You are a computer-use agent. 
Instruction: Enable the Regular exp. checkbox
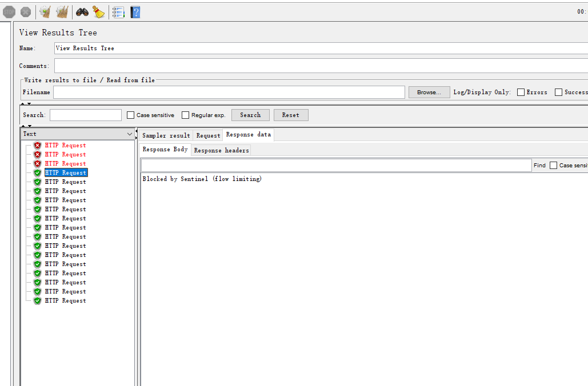[185, 115]
